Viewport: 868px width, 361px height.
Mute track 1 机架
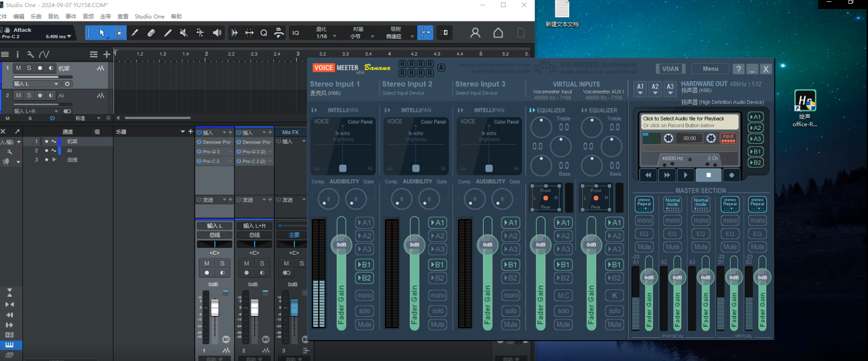(19, 68)
